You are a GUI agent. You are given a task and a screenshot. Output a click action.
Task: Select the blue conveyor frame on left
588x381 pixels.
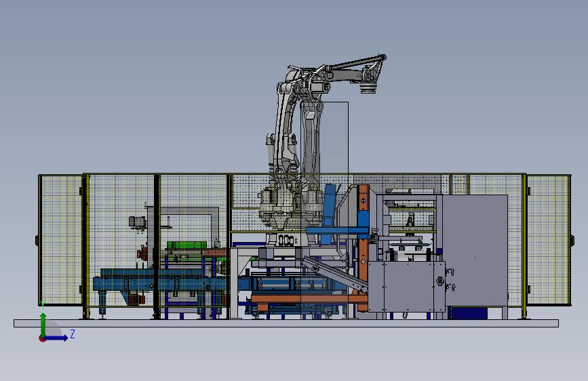161,283
